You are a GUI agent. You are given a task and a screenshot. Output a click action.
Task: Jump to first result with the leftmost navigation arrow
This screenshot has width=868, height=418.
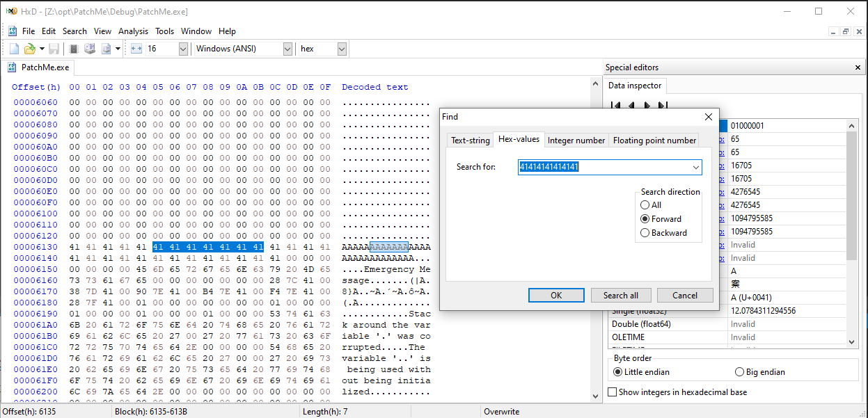click(615, 105)
